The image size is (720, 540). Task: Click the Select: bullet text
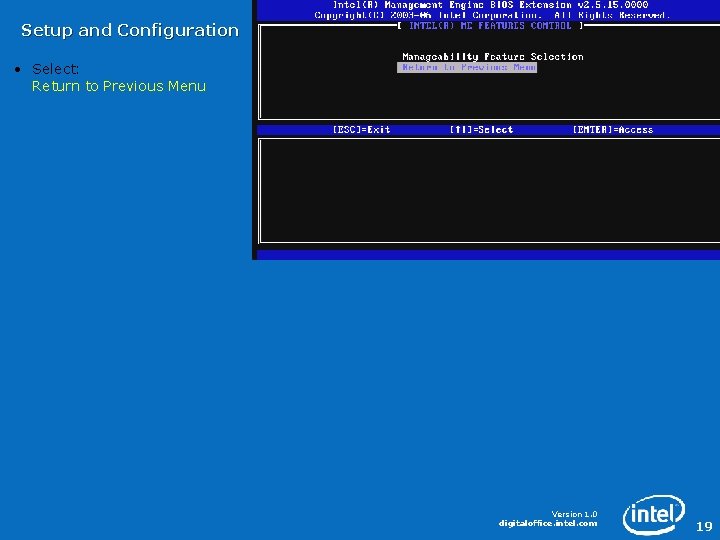55,69
